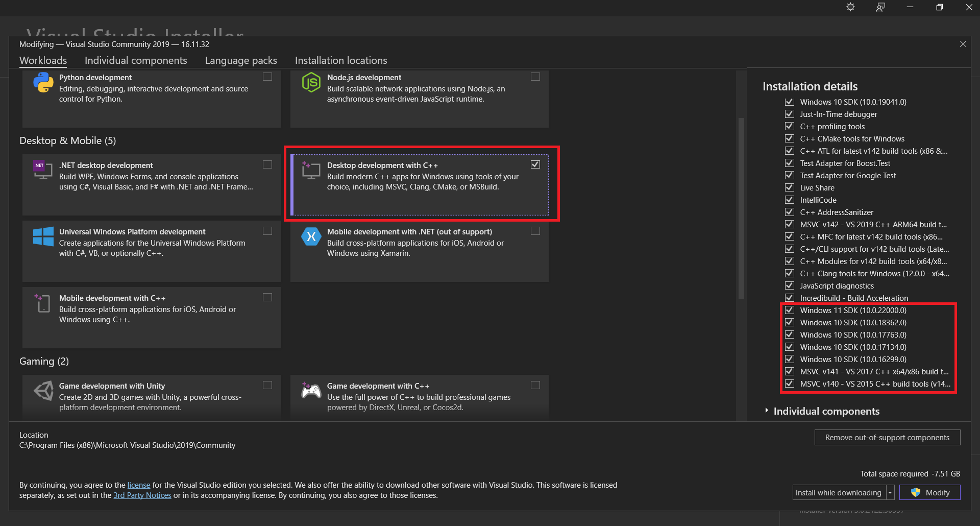Uncheck MSVC v140 VS 2015 build tools
Screen dimensions: 980x526
point(790,384)
